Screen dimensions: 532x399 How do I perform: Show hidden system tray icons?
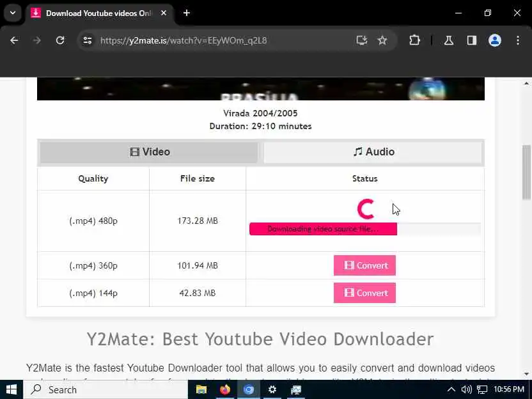451,389
